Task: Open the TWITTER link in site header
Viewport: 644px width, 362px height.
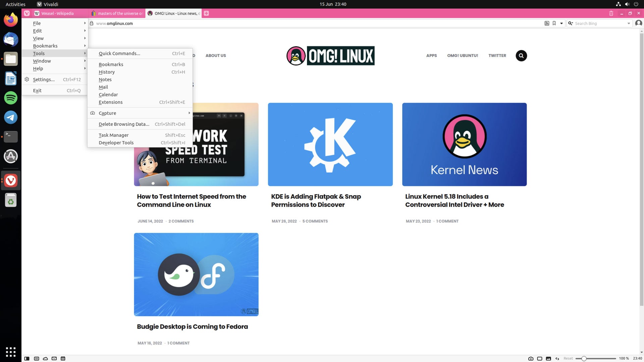Action: pos(497,56)
